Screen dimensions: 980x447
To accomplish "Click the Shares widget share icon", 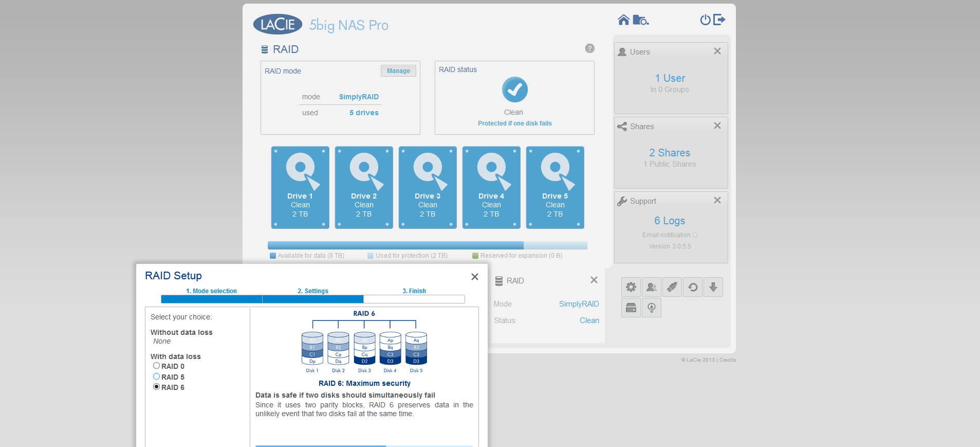I will pyautogui.click(x=622, y=127).
